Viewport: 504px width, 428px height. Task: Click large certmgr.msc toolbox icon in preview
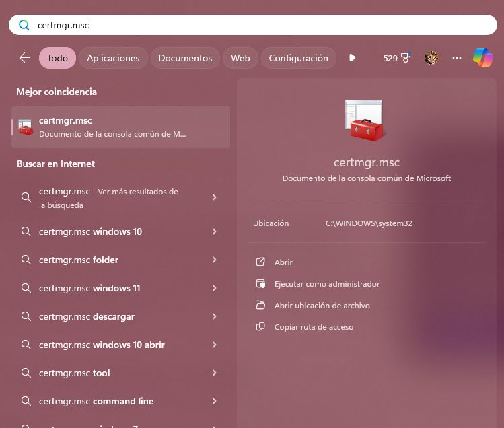click(365, 120)
